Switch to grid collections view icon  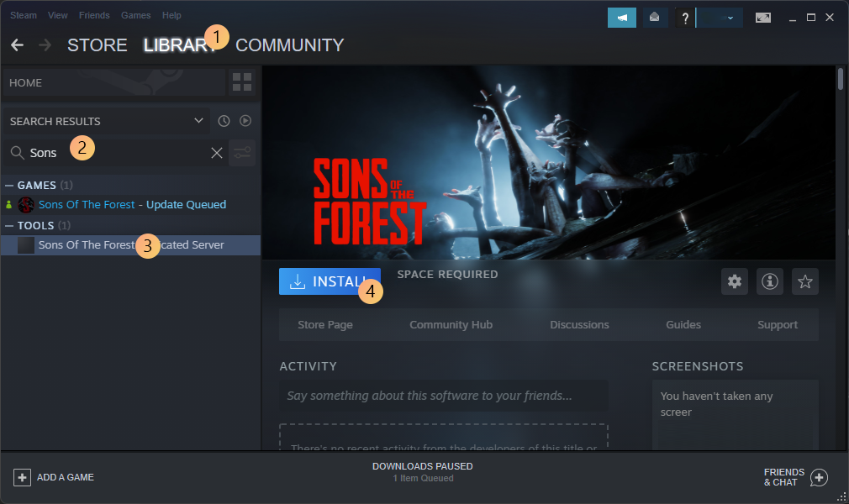tap(242, 82)
